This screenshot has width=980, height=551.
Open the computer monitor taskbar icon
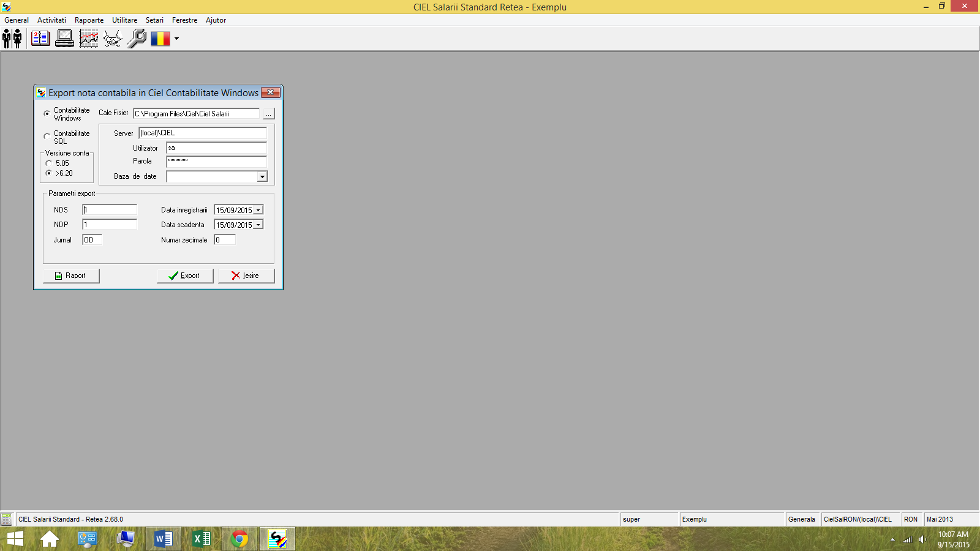click(x=126, y=539)
